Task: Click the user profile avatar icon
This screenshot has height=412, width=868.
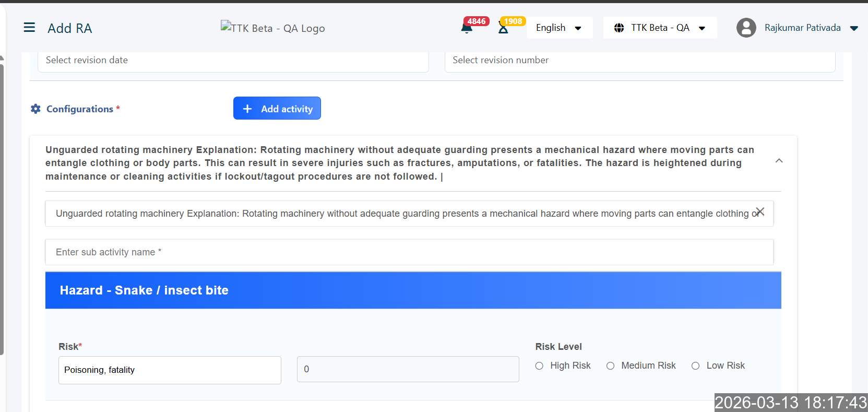Action: click(x=746, y=28)
